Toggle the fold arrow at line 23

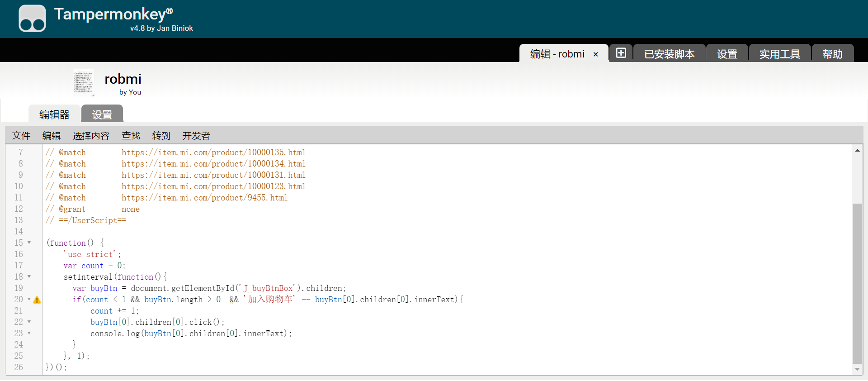[x=29, y=333]
